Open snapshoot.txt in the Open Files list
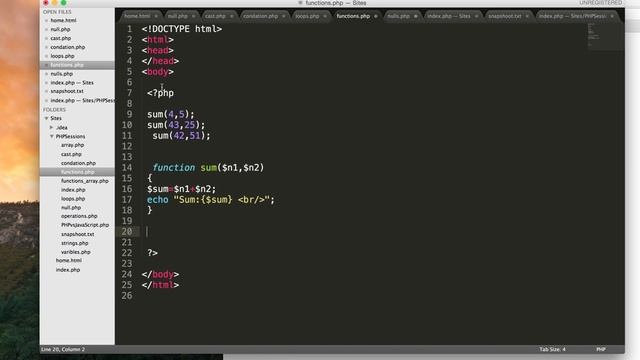The height and width of the screenshot is (360, 640). point(67,91)
